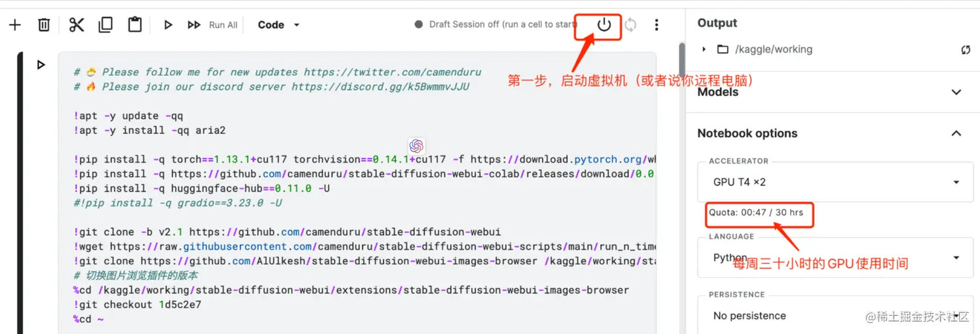Image resolution: width=980 pixels, height=334 pixels.
Task: Click the restart session refresh icon
Action: point(630,25)
